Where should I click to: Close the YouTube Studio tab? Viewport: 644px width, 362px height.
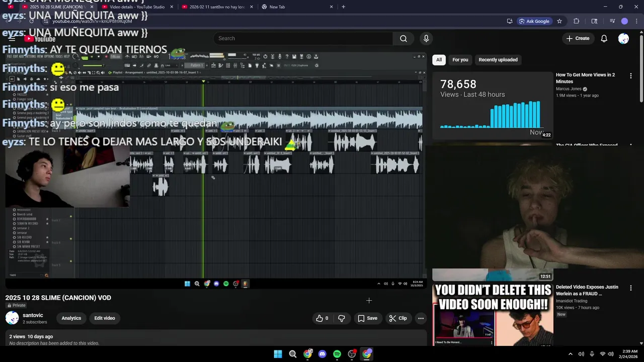(x=171, y=7)
